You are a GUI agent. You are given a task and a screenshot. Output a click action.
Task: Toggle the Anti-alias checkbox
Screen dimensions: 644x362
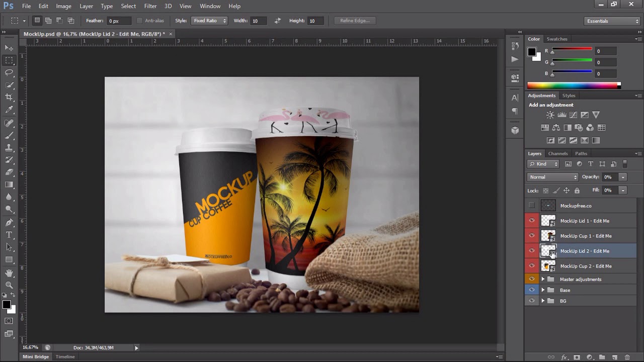139,21
